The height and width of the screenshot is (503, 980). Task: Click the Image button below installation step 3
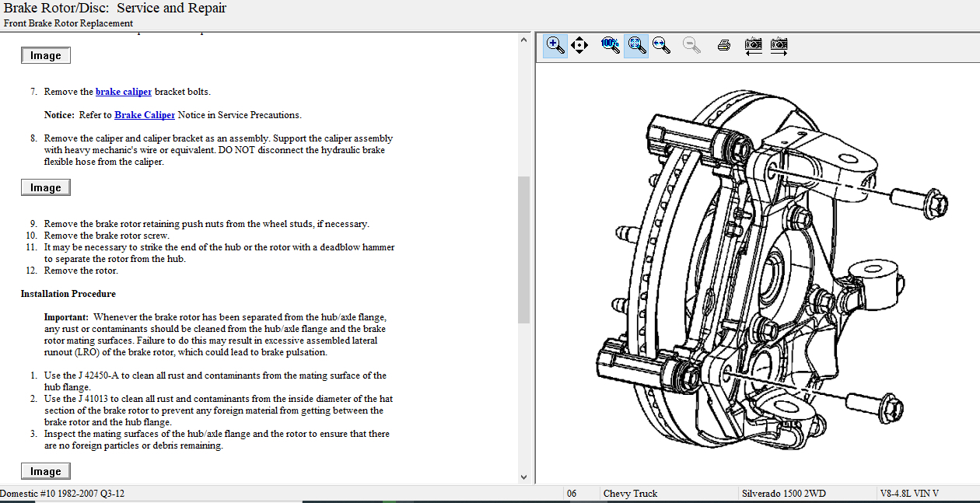[x=46, y=471]
